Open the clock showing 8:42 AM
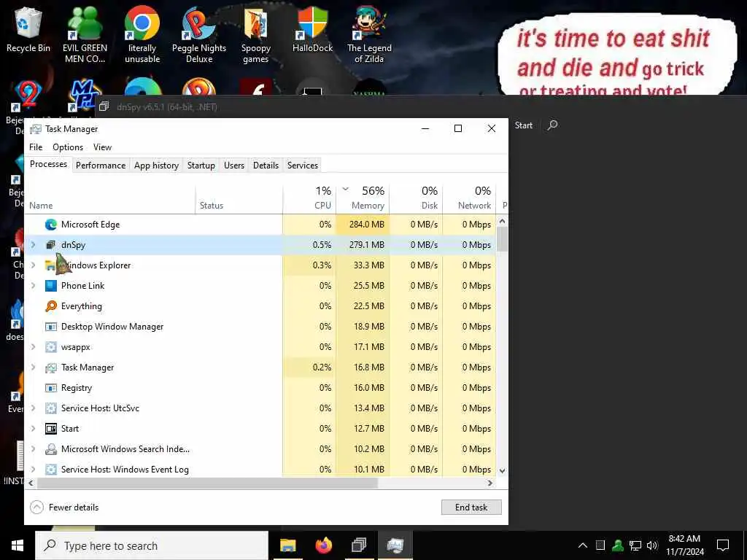 (684, 545)
